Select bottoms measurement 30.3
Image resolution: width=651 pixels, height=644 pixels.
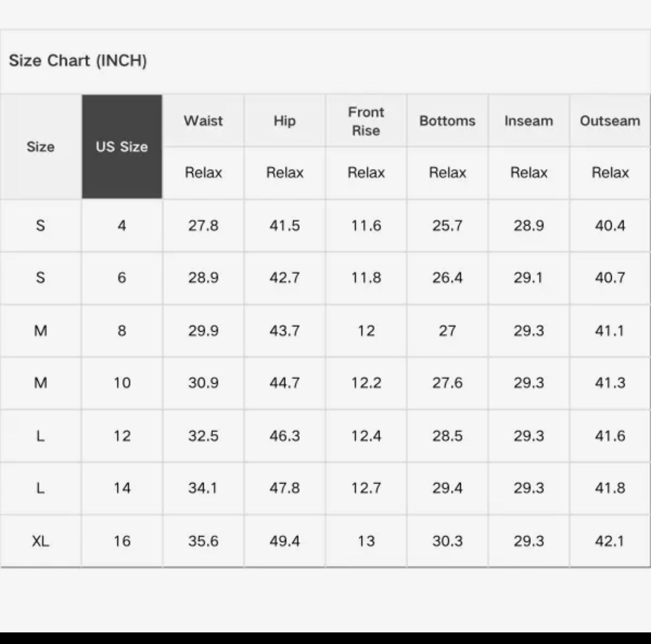tap(447, 541)
